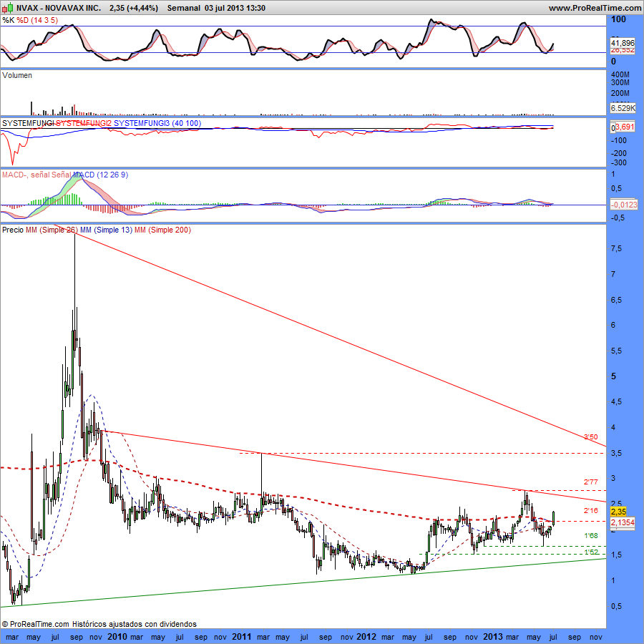
Task: Click the ProRealTime.com Históricos ajustados con dividendos notice
Action: [99, 624]
